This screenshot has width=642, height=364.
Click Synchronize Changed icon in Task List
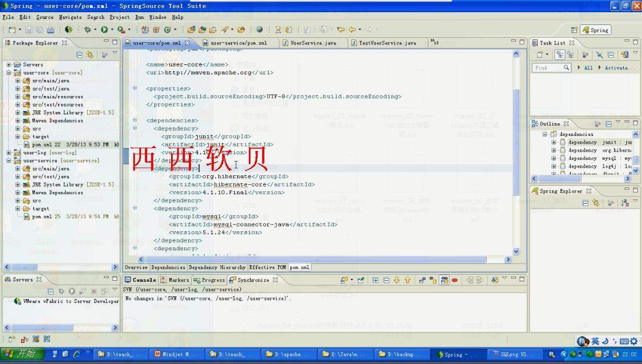(624, 54)
